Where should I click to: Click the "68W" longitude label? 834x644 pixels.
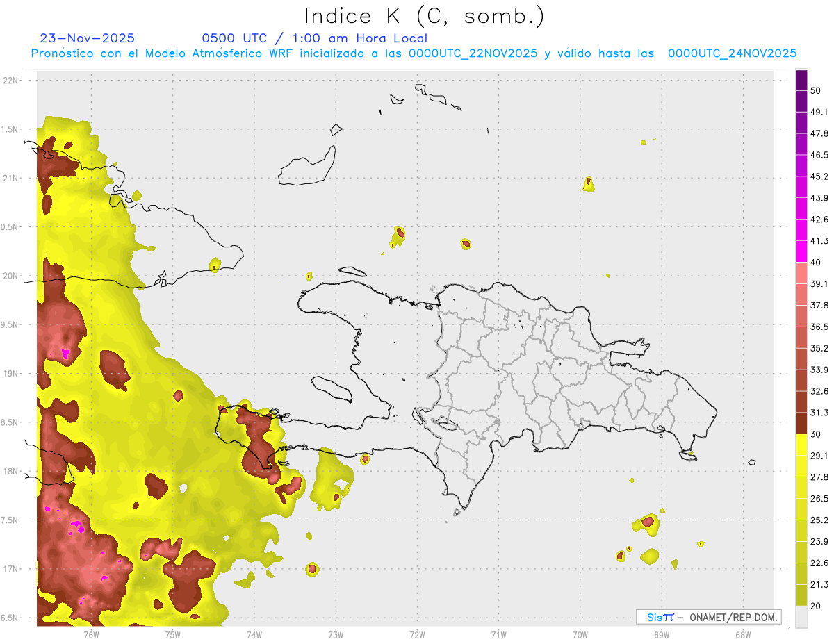[743, 634]
